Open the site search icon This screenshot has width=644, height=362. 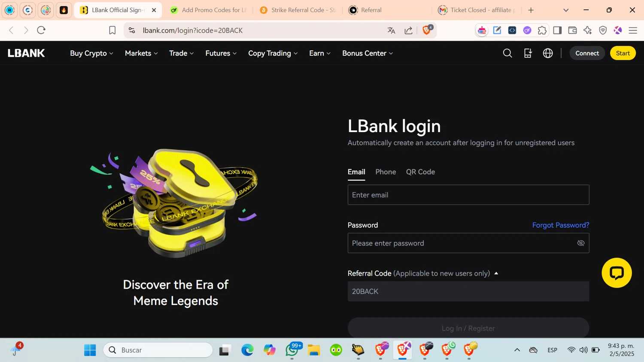tap(507, 53)
